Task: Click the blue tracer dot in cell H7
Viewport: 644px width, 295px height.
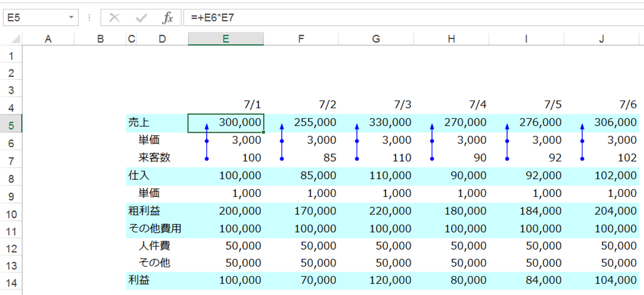Action: pos(432,159)
